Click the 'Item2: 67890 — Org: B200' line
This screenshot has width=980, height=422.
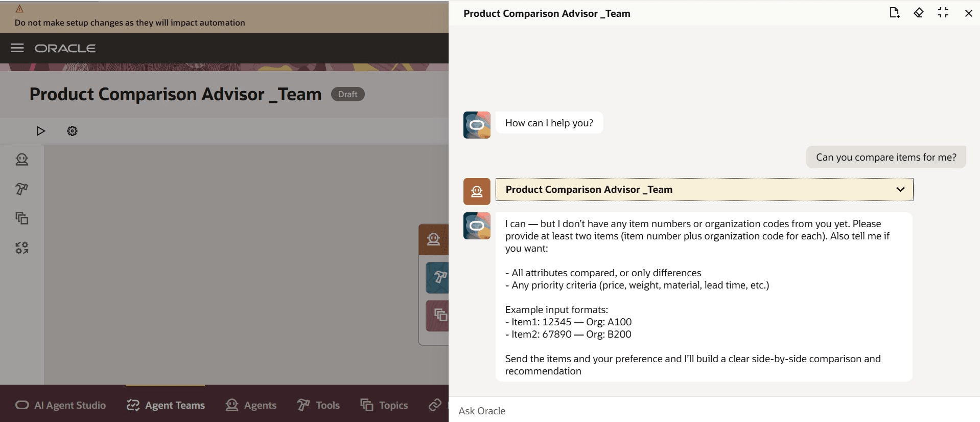568,334
